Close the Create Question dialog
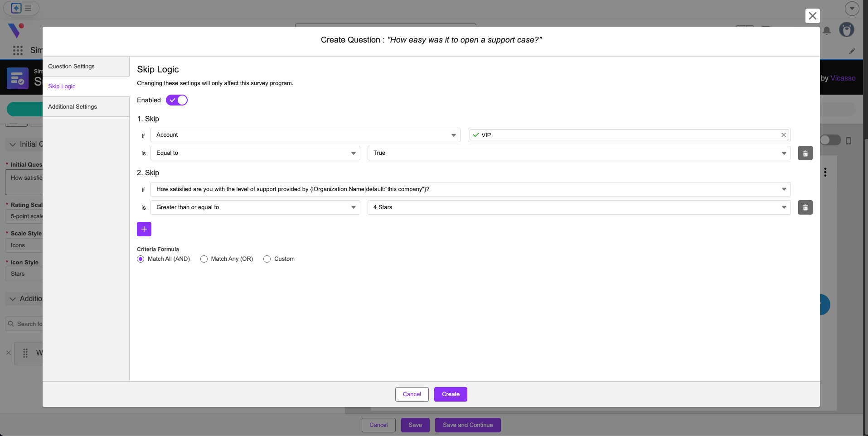868x436 pixels. coord(813,16)
